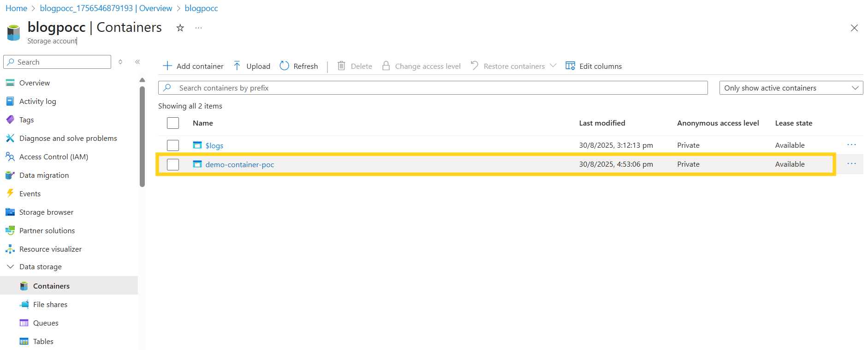The height and width of the screenshot is (350, 868).
Task: Open Access Control (IAM) menu item
Action: tap(54, 157)
